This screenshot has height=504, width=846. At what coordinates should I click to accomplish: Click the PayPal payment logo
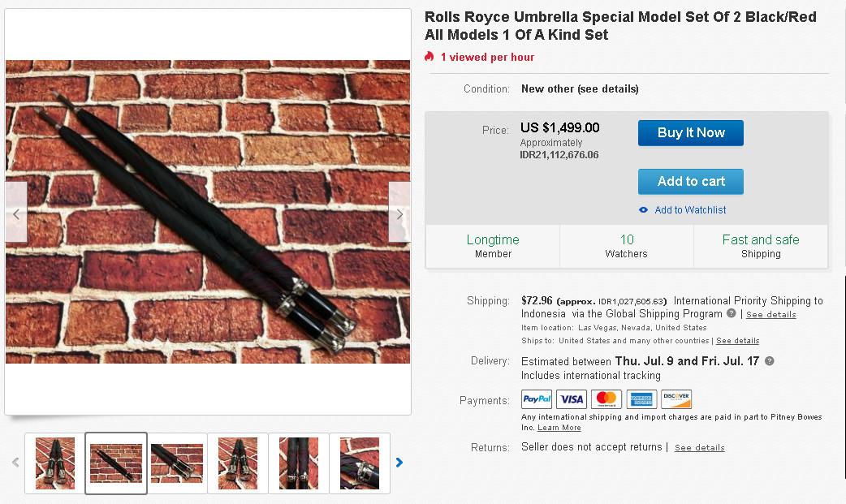point(537,399)
